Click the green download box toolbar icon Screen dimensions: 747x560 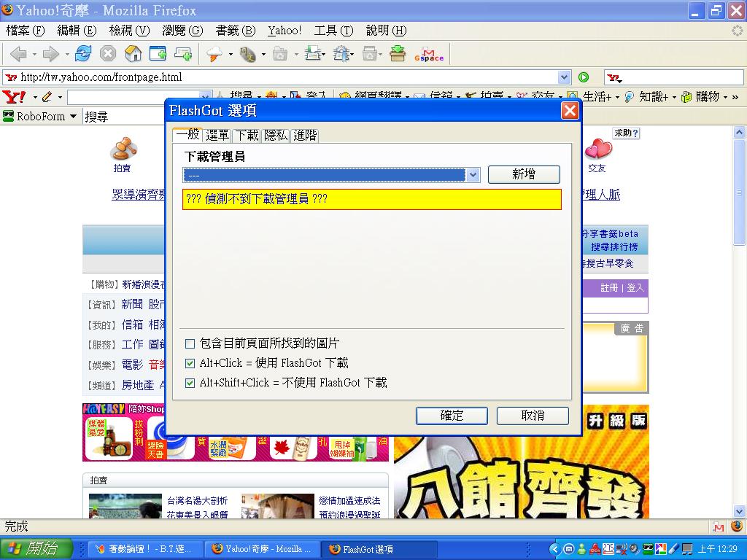tap(398, 53)
